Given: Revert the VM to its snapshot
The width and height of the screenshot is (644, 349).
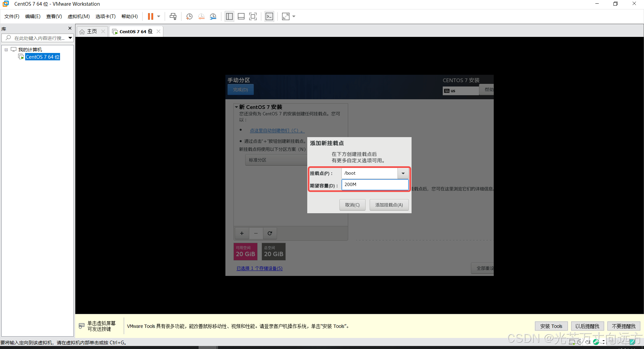Looking at the screenshot, I should (x=201, y=16).
